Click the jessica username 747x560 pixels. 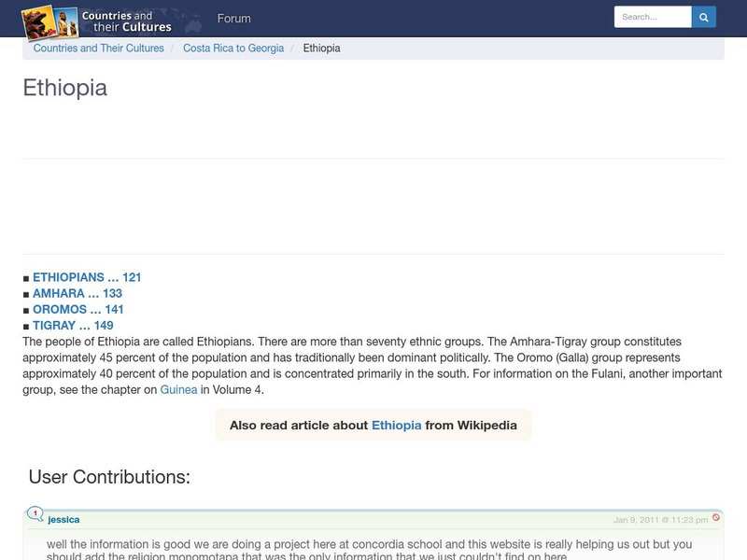(x=63, y=520)
